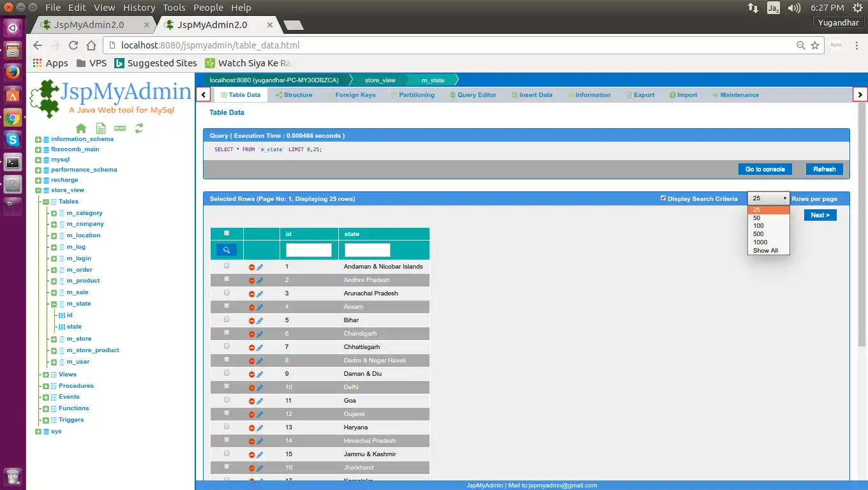Click the state search criteria input field
This screenshot has width=868, height=490.
point(368,250)
